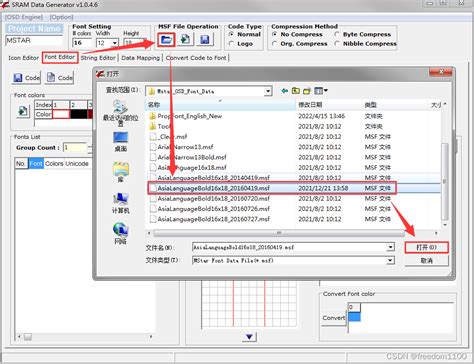This screenshot has width=474, height=364.
Task: Click the black color swatch for index 2
Action: [79, 114]
